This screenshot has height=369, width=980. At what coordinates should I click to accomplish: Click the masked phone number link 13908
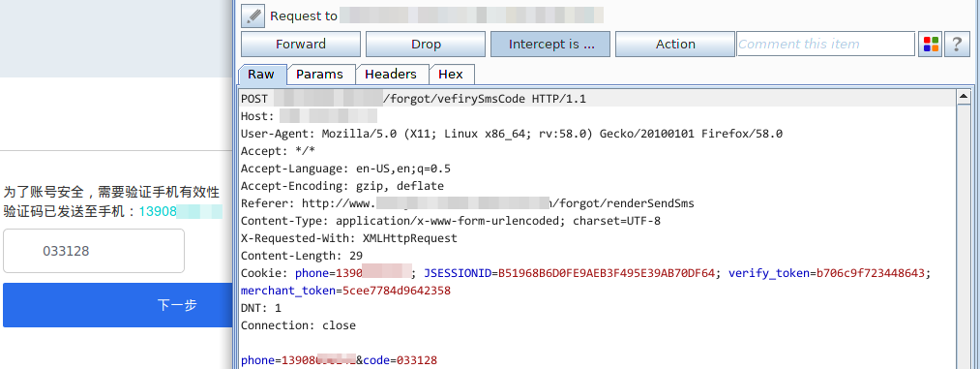click(x=181, y=211)
